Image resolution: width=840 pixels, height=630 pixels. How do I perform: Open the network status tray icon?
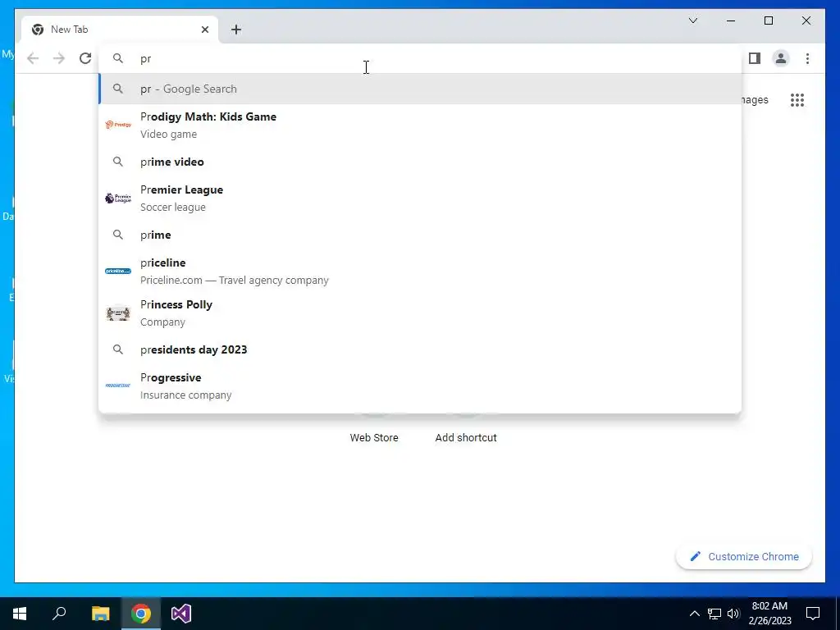coord(714,614)
